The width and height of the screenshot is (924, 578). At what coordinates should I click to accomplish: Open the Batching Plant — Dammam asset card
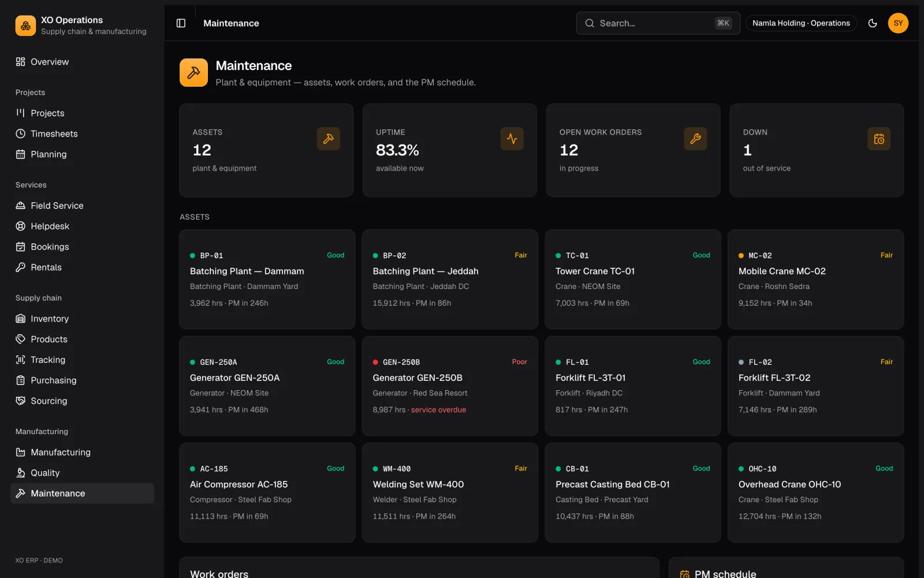click(x=267, y=280)
